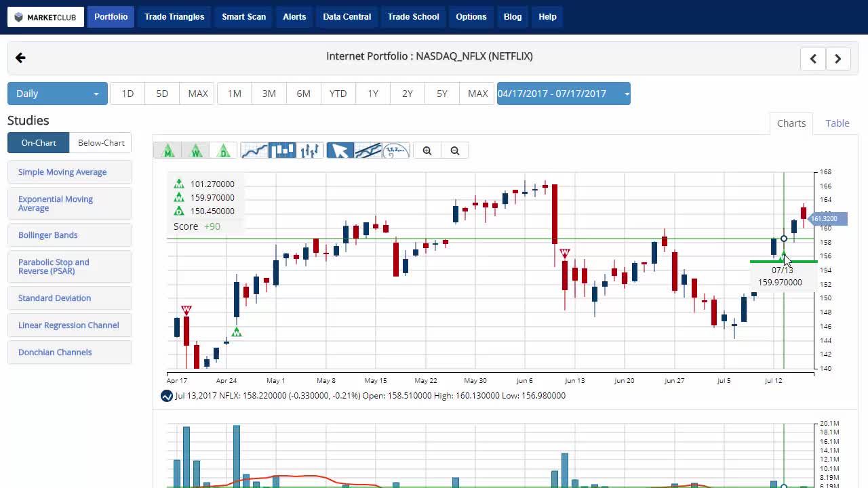Viewport: 868px width, 488px height.
Task: Add Bollinger Bands study
Action: [70, 235]
